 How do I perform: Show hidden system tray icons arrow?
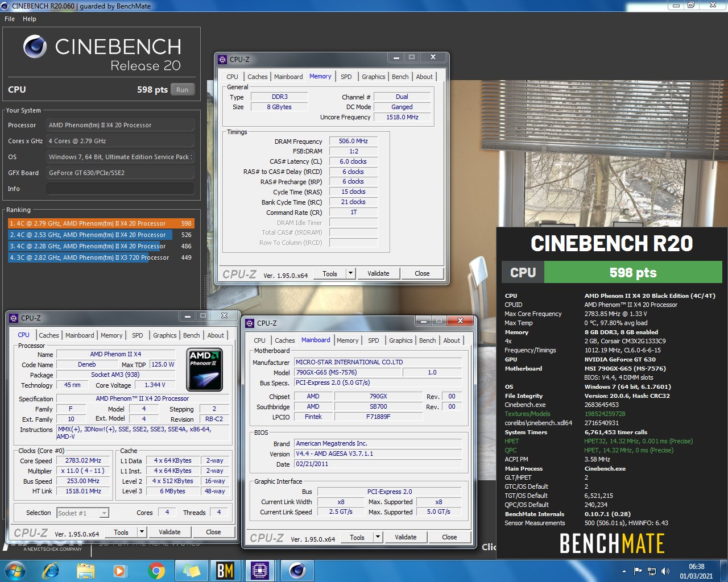click(624, 571)
